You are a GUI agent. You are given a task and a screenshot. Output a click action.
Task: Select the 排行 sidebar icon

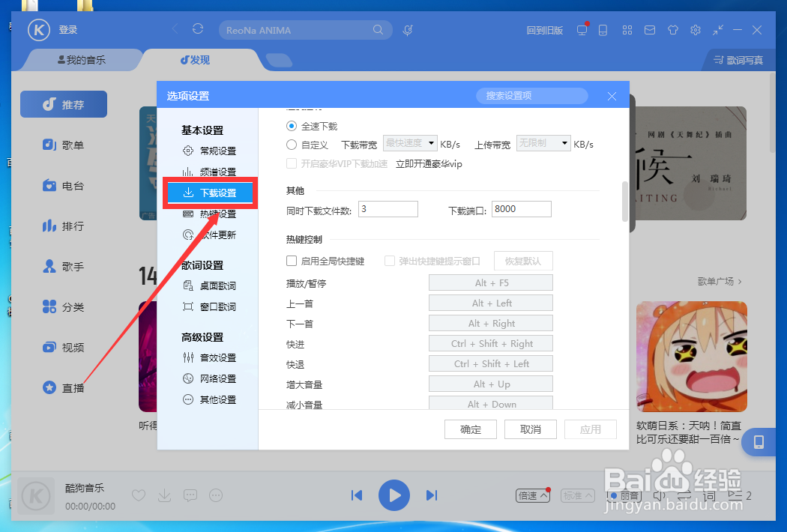pyautogui.click(x=63, y=226)
